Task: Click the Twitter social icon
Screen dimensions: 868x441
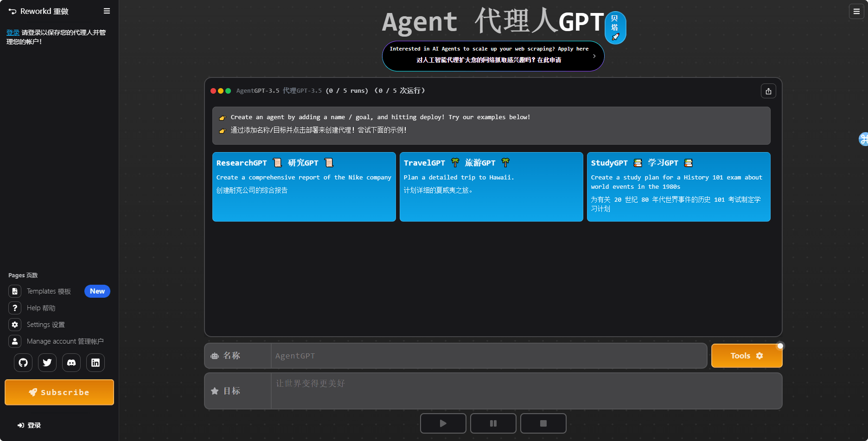Action: point(47,363)
